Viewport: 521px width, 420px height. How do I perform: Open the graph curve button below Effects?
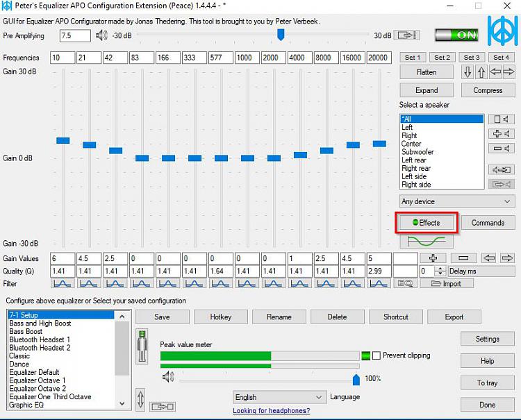pos(427,242)
